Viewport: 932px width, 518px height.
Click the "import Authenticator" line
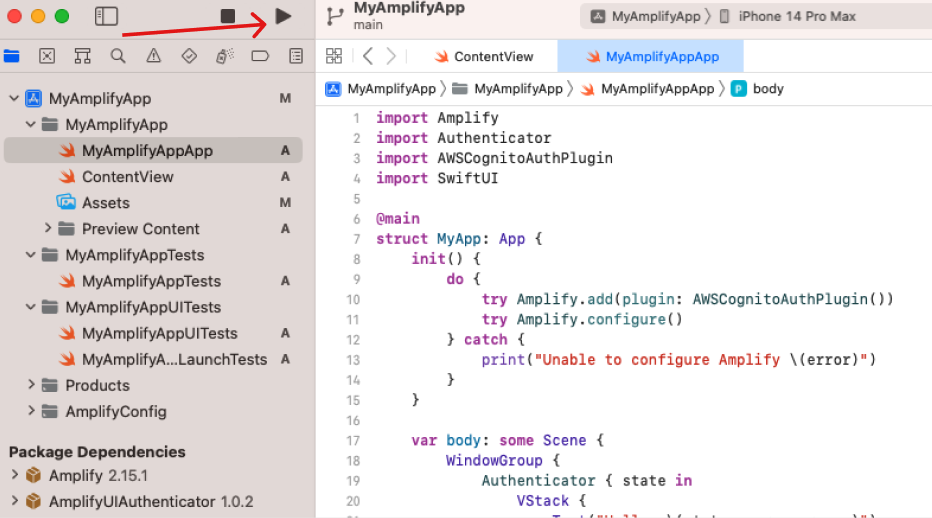tap(463, 138)
